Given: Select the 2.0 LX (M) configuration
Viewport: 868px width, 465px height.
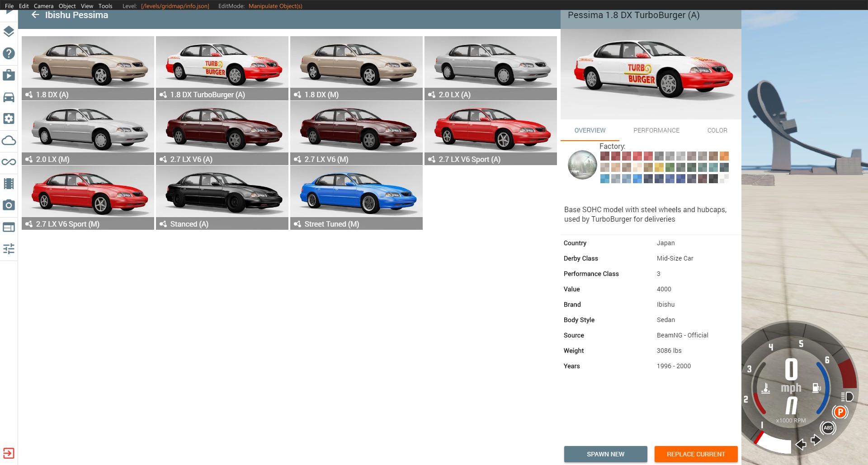Looking at the screenshot, I should [88, 133].
